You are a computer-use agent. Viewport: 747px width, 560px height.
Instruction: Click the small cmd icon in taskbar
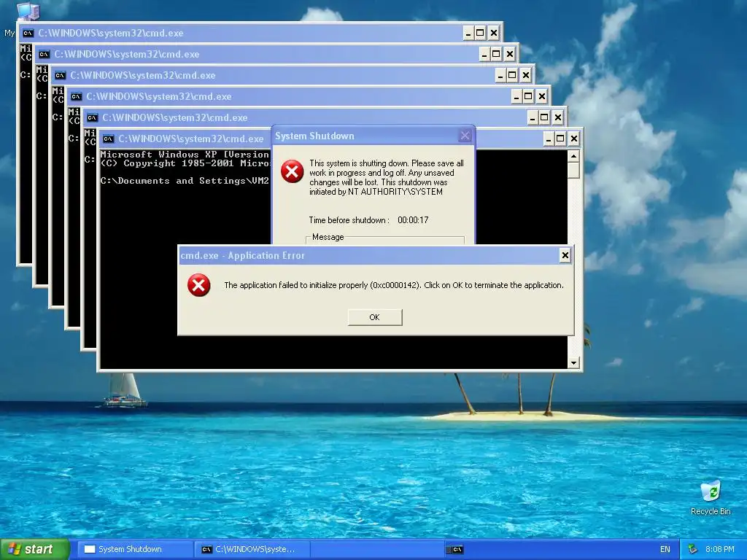pyautogui.click(x=456, y=550)
